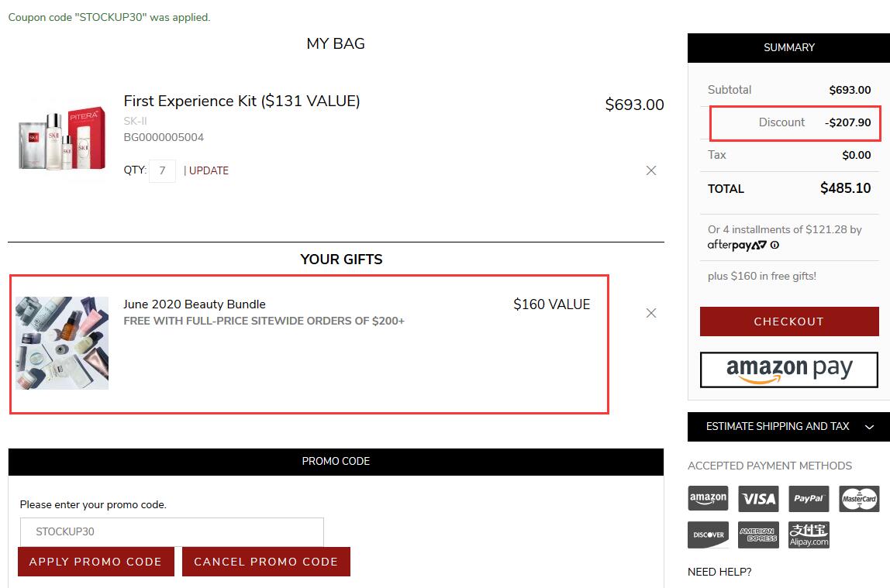Screen dimensions: 890x588
Task: Remove the First Experience Kit item
Action: (651, 170)
